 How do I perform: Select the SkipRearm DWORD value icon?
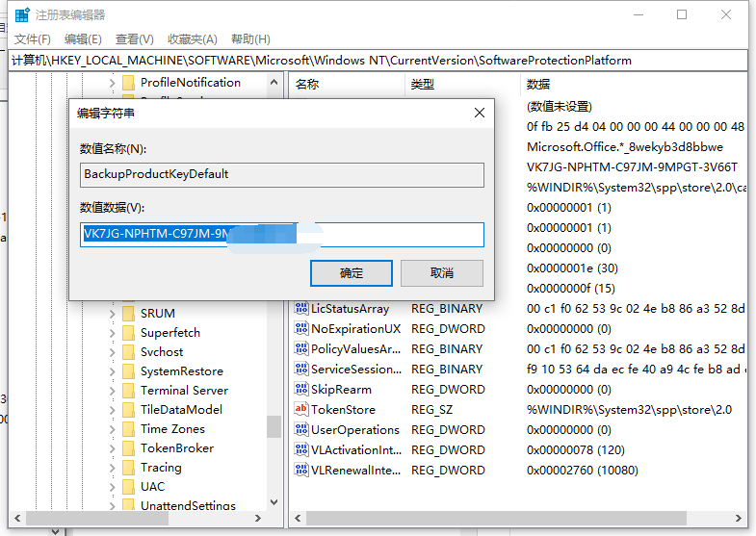pyautogui.click(x=301, y=389)
